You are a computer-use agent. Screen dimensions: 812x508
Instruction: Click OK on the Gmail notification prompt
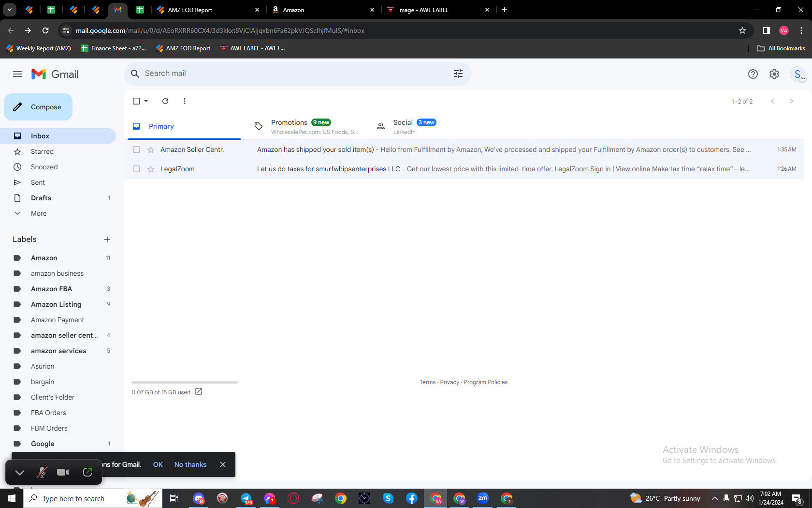(158, 464)
